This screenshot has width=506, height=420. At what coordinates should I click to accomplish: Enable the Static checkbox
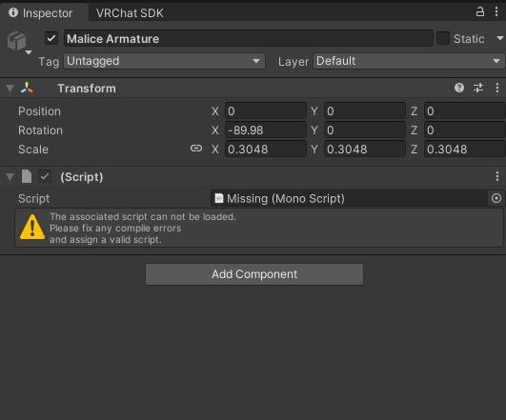[443, 38]
